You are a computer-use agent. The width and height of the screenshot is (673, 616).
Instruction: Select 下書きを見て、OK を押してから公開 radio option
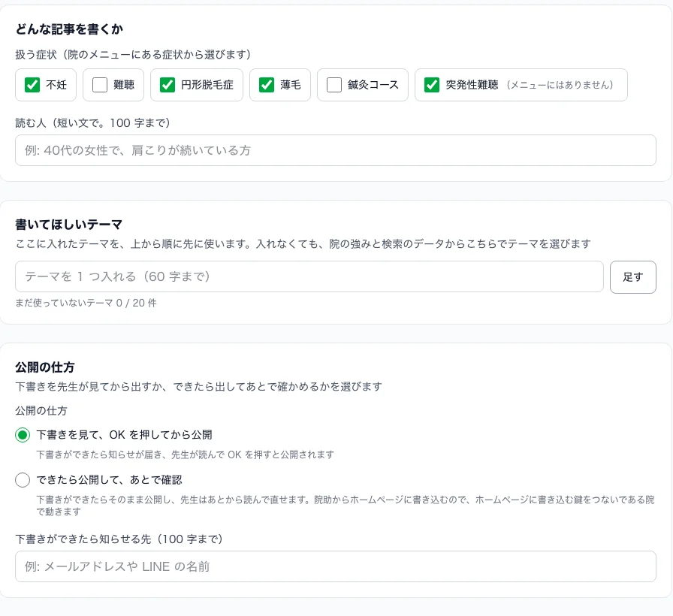pyautogui.click(x=23, y=435)
